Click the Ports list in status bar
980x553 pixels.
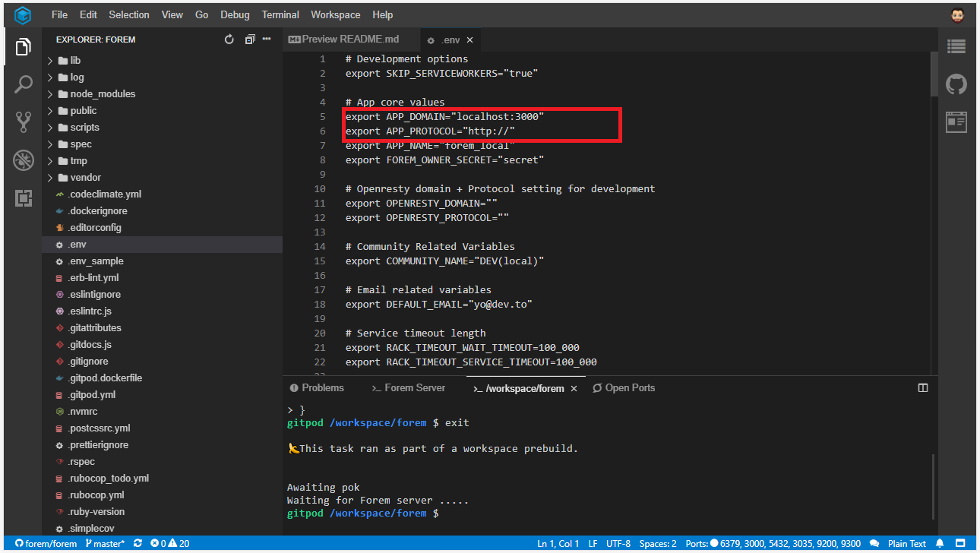click(773, 543)
